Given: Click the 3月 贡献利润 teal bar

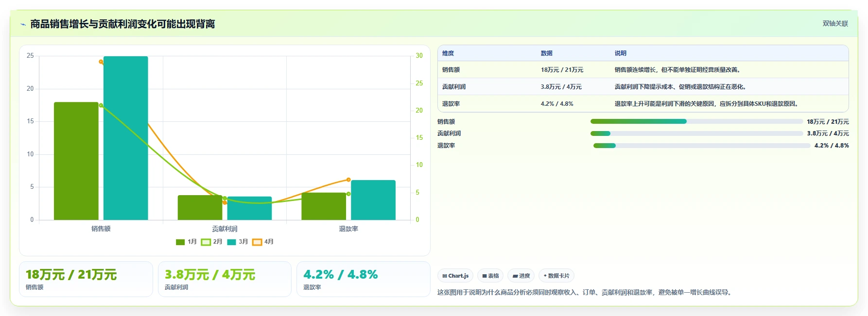Looking at the screenshot, I should [x=249, y=208].
